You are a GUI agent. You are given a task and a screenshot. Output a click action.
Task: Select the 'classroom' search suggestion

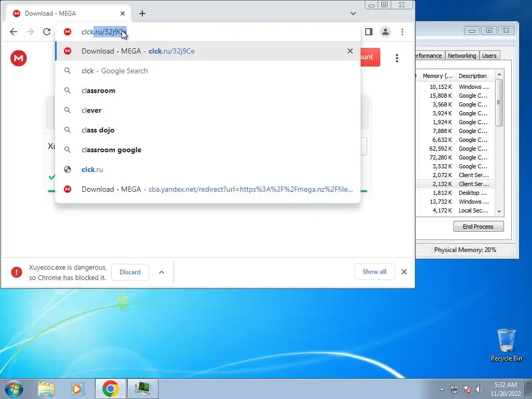pyautogui.click(x=208, y=90)
